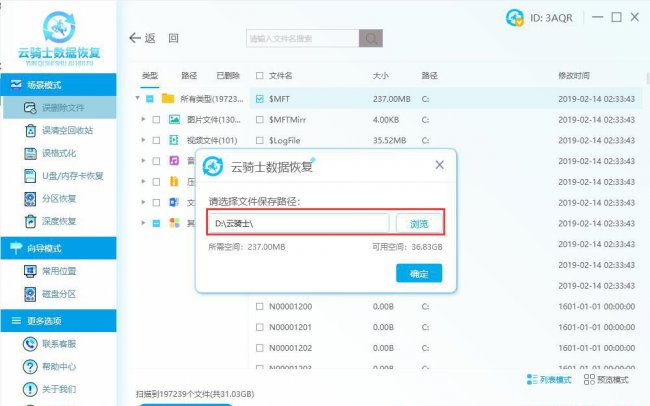Expand the document files tree node

pos(143,202)
